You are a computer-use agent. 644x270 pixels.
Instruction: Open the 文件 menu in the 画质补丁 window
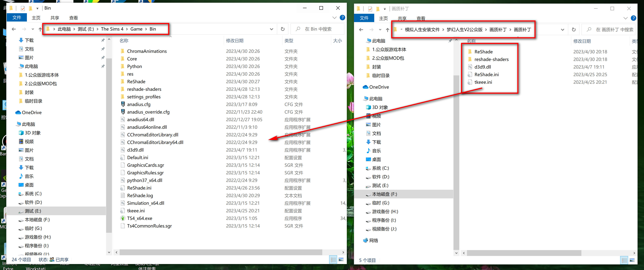[x=364, y=18]
